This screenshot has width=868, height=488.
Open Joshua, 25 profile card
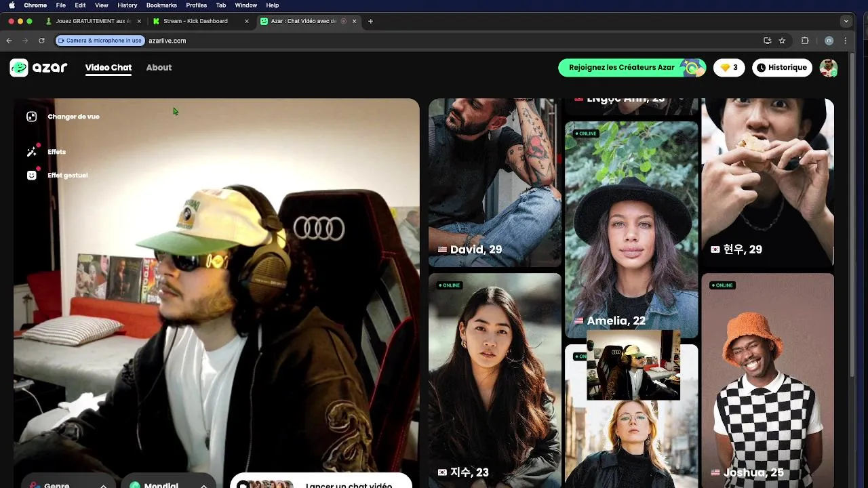[768, 380]
